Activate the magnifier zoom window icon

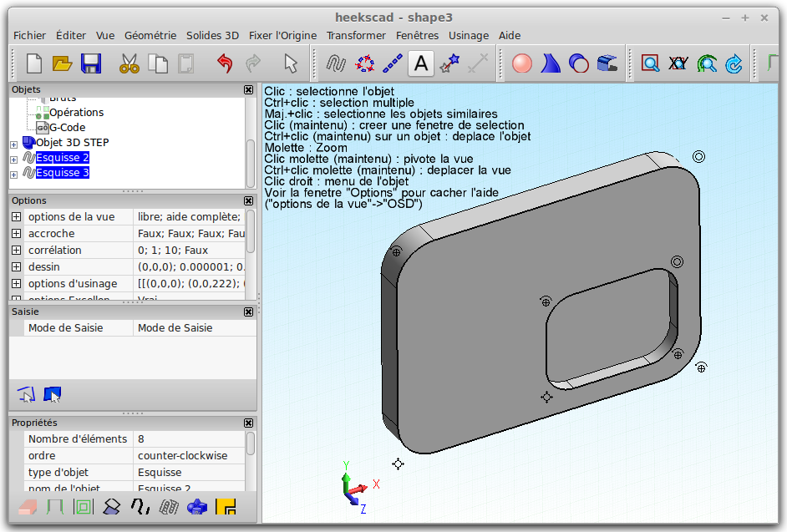pyautogui.click(x=650, y=63)
